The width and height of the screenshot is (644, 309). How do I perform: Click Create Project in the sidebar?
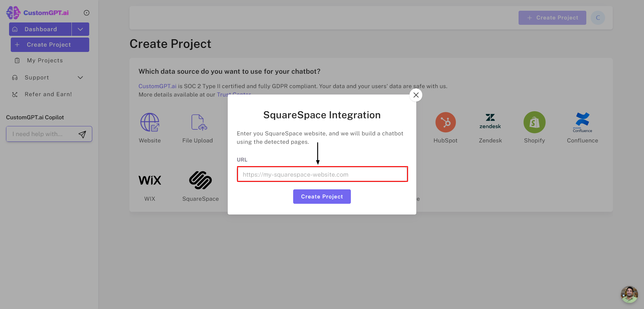50,45
